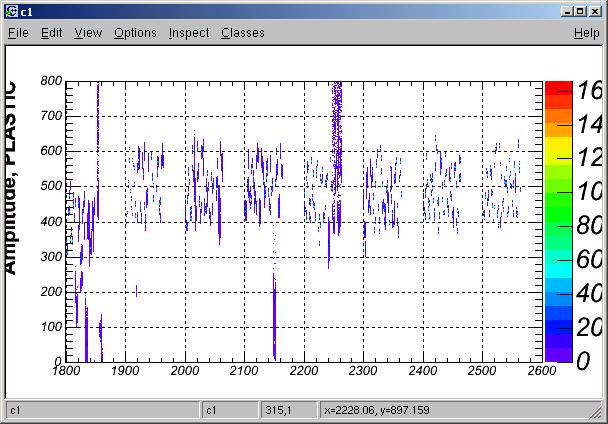
Task: Click the x-axis label 2200
Action: [304, 371]
